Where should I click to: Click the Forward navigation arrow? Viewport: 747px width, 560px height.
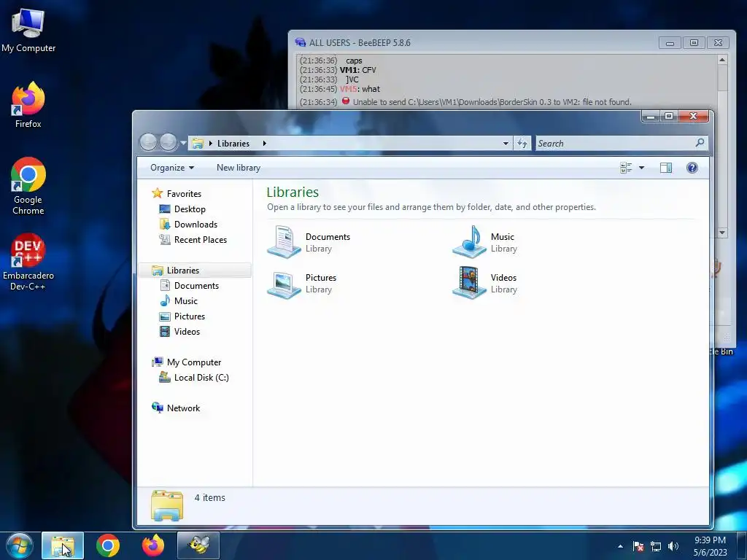point(168,142)
